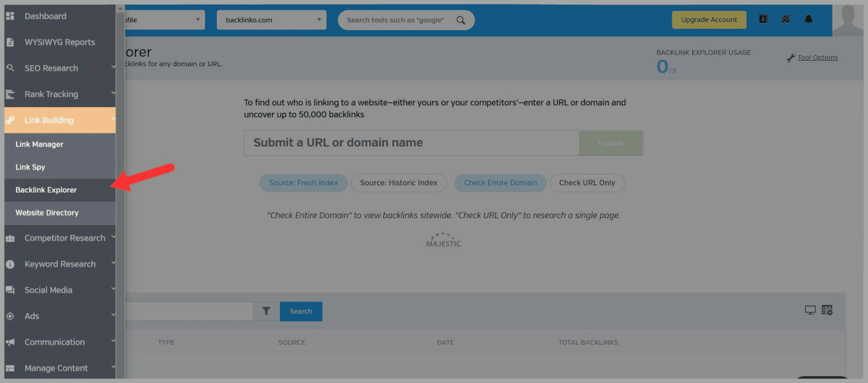This screenshot has height=383, width=868.
Task: Click the user avatar picture
Action: click(x=848, y=21)
